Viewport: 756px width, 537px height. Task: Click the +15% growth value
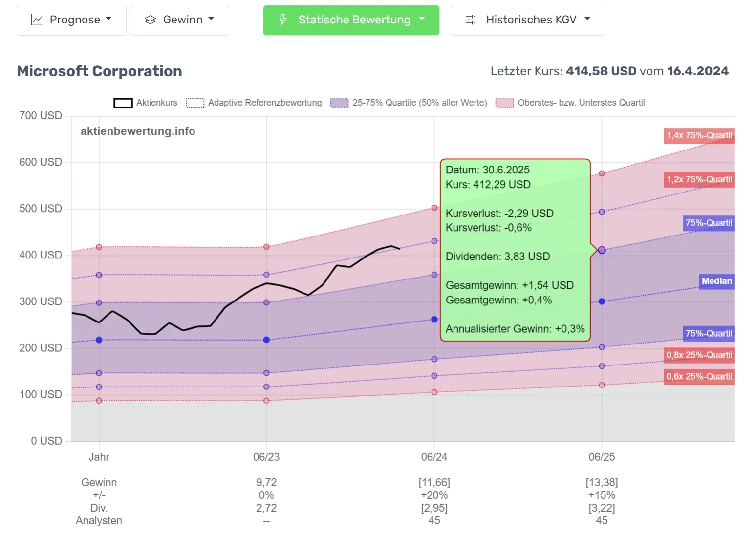(x=602, y=495)
